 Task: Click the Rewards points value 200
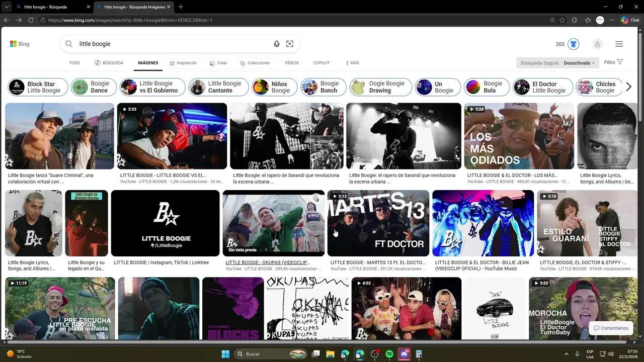(560, 44)
